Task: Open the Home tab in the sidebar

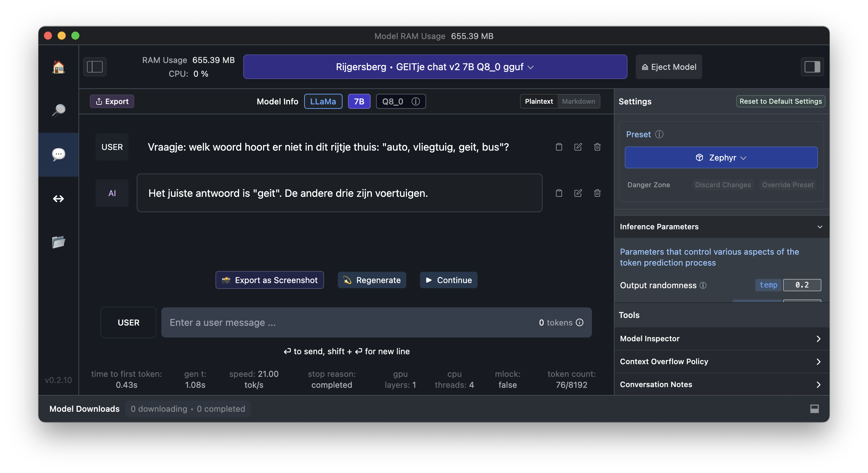Action: 59,67
